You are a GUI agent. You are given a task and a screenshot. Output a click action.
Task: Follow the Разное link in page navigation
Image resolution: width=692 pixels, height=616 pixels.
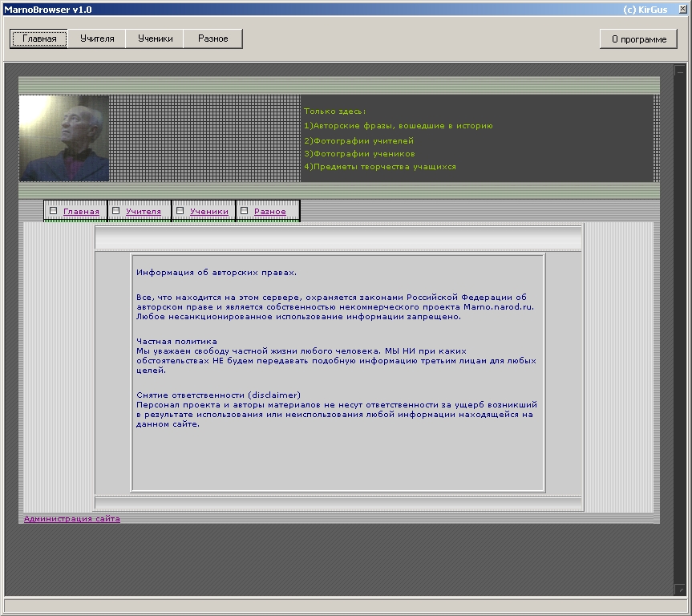click(x=270, y=212)
